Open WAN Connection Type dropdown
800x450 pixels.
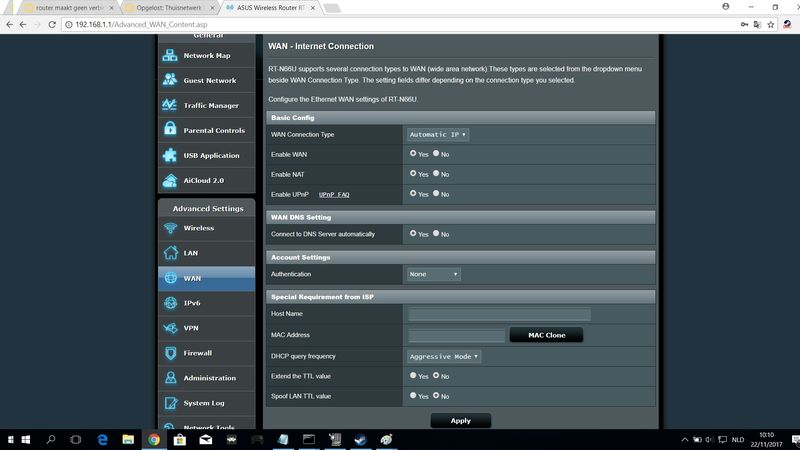point(438,134)
